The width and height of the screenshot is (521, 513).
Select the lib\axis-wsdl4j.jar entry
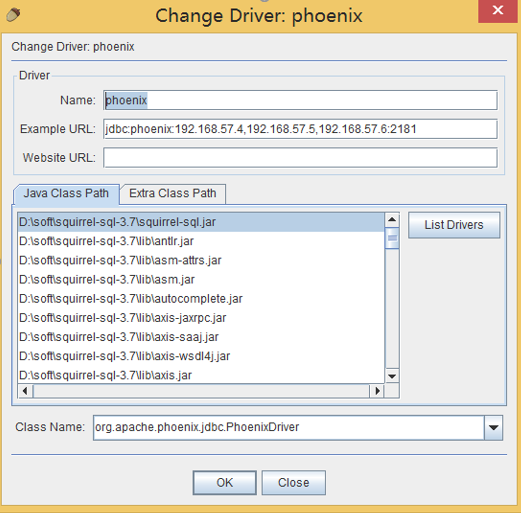coord(201,356)
